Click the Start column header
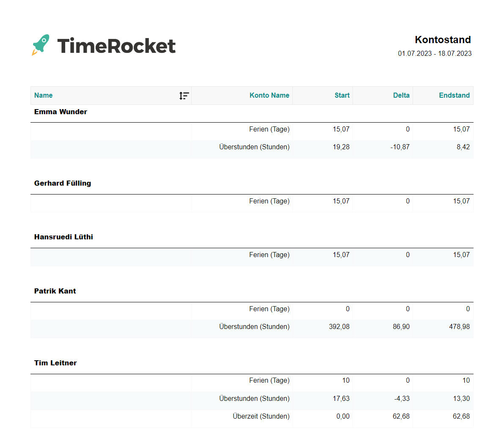The width and height of the screenshot is (504, 433). (342, 96)
